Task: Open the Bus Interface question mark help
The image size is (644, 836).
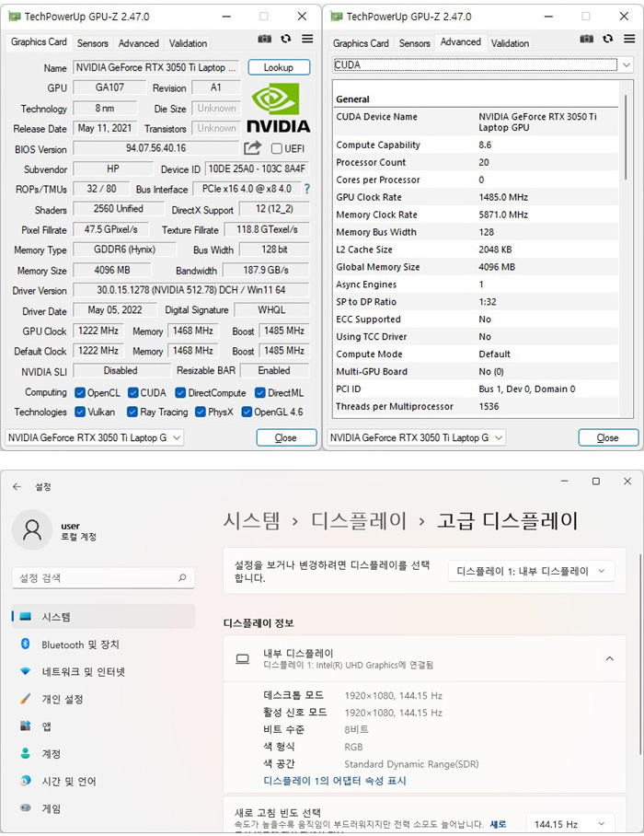Action: pos(306,189)
